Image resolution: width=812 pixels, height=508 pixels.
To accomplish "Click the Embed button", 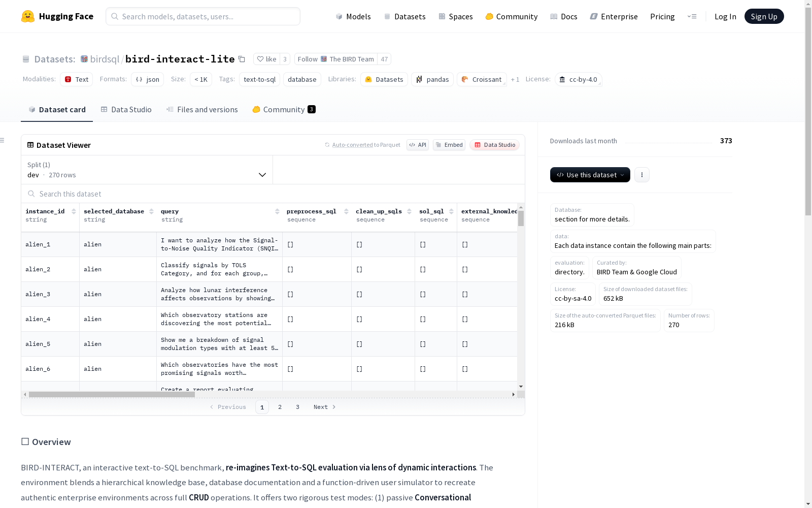I will coord(449,145).
